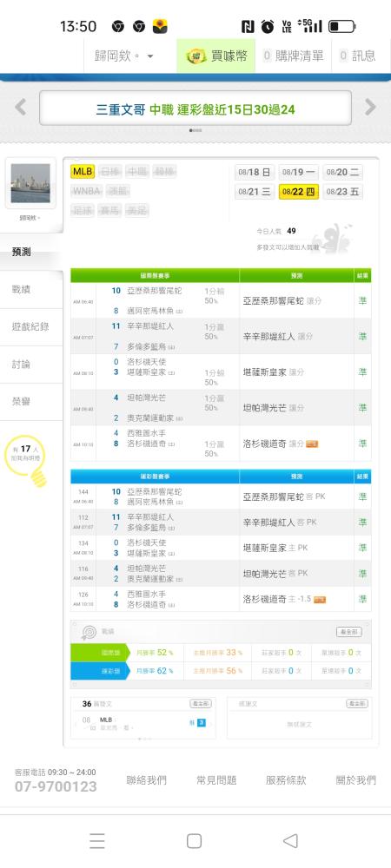Select the 足球 league filter
Screen dimensions: 391x868
83,210
